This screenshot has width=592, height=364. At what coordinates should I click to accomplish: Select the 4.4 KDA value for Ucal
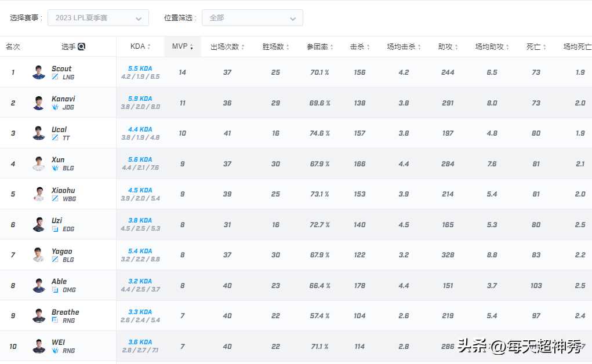click(x=140, y=129)
